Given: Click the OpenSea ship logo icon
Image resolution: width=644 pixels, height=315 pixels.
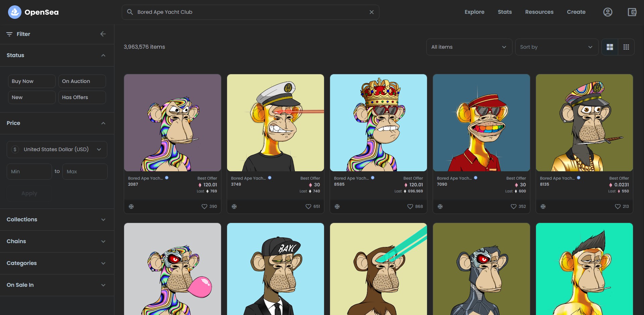Looking at the screenshot, I should (x=14, y=12).
